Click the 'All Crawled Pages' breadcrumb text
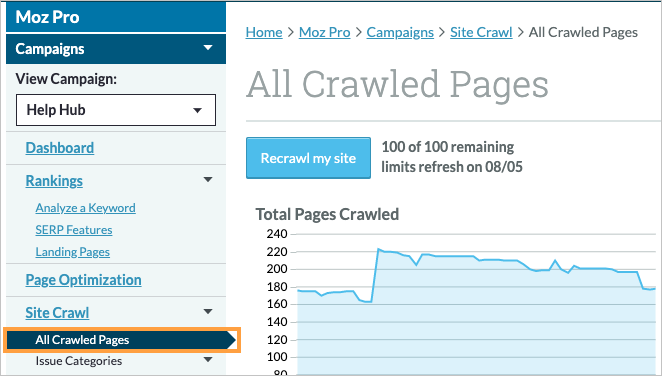The height and width of the screenshot is (376, 662). click(x=583, y=32)
